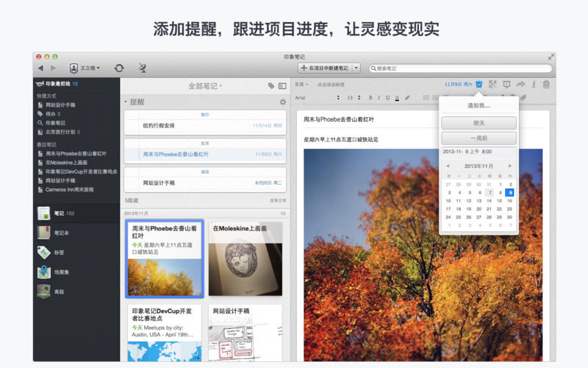
Task: Open reminder settings gear icon
Action: tap(282, 102)
